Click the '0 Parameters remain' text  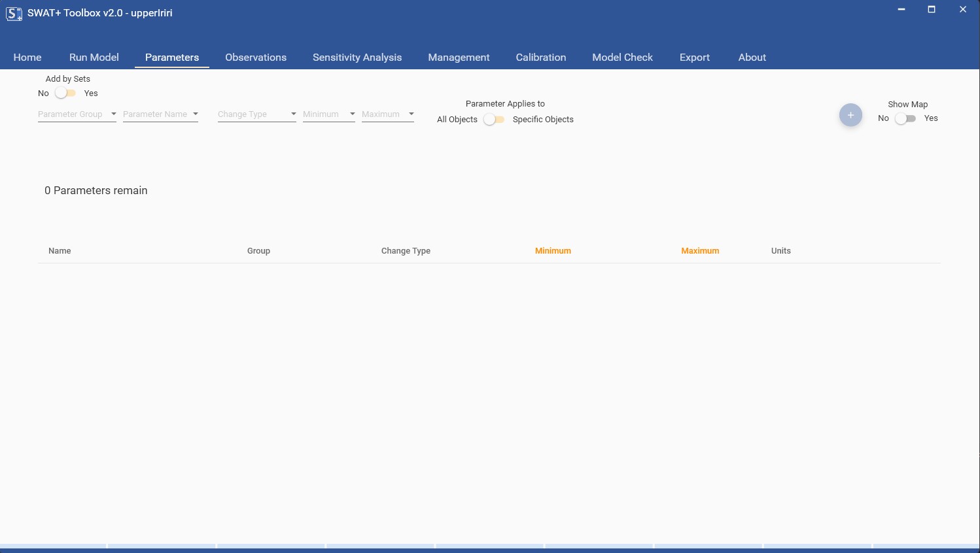click(x=96, y=191)
